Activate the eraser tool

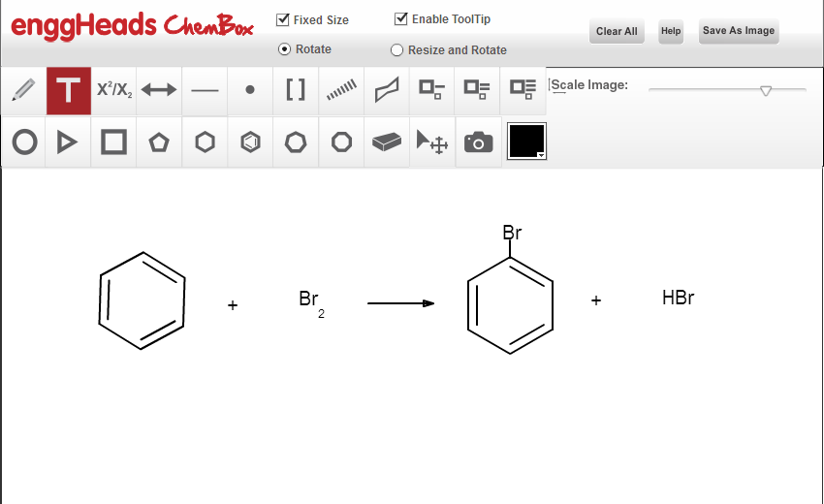(387, 142)
